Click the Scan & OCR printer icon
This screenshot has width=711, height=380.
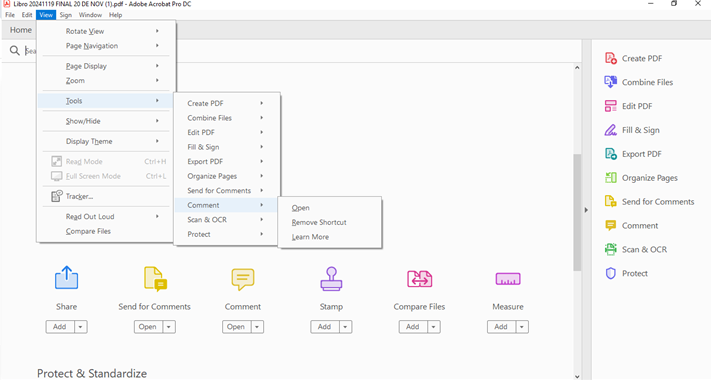click(x=611, y=249)
